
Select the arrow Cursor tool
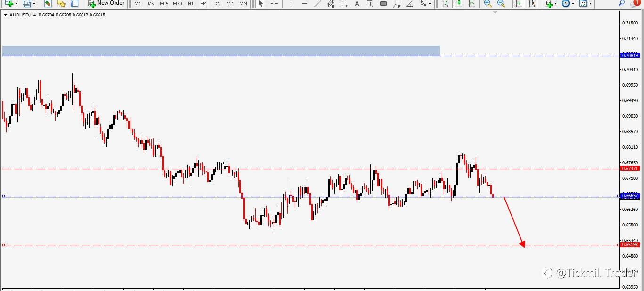click(261, 3)
